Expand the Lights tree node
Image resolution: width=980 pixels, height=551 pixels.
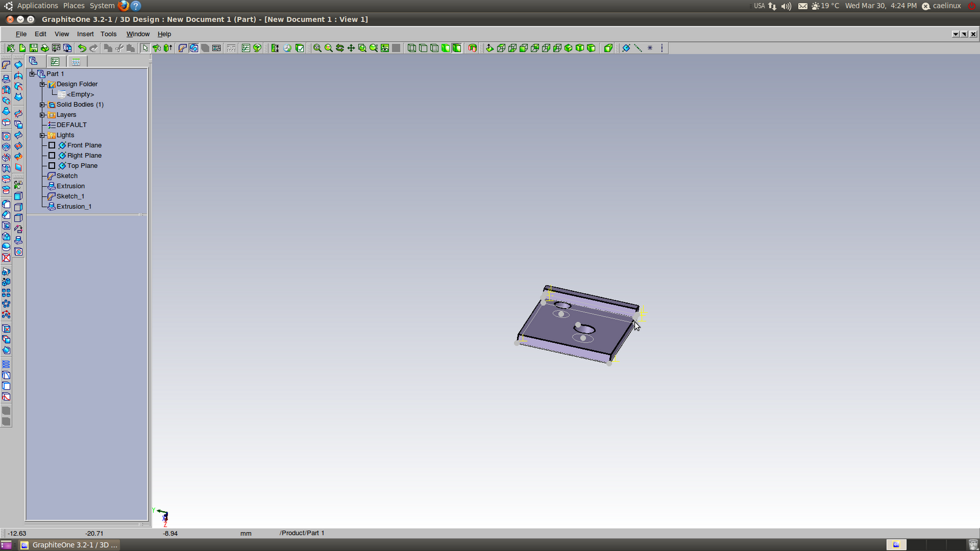click(42, 135)
